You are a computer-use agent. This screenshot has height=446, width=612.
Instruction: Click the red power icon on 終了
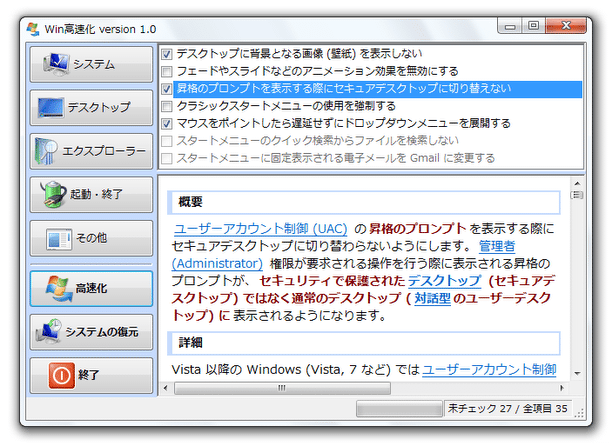pyautogui.click(x=62, y=375)
